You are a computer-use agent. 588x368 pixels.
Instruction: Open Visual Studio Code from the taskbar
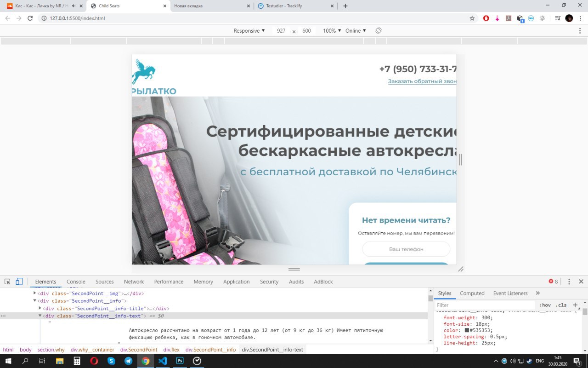point(163,361)
